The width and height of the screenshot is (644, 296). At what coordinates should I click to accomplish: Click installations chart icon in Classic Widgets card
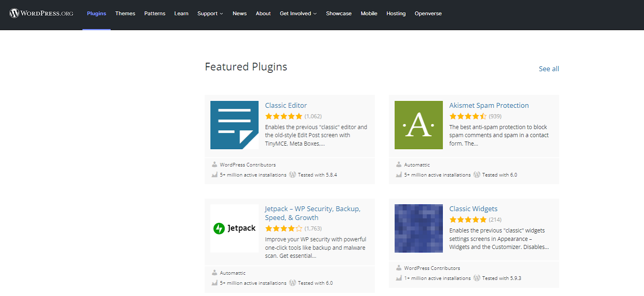(399, 278)
